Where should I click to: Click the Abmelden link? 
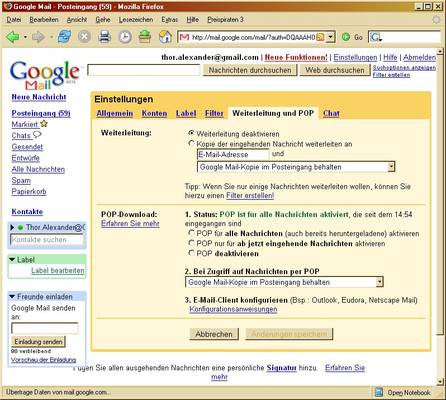pos(419,57)
